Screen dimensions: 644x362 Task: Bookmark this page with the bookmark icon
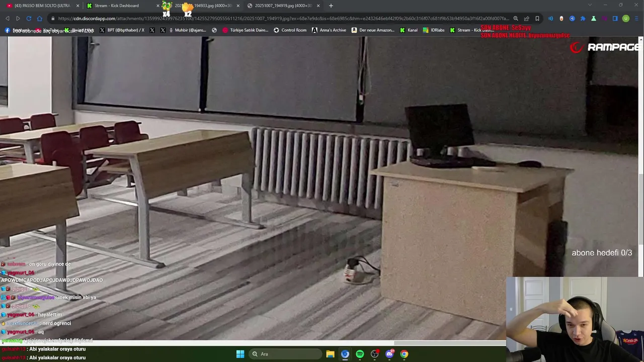(x=537, y=19)
